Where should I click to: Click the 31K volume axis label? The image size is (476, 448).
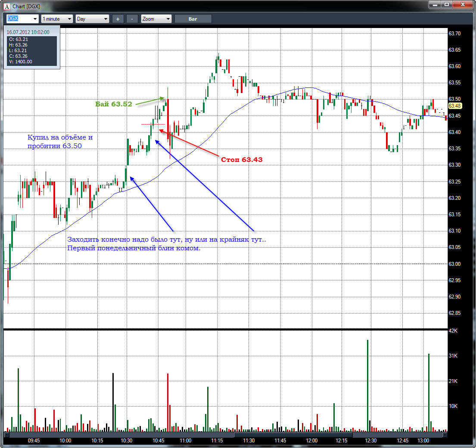453,356
